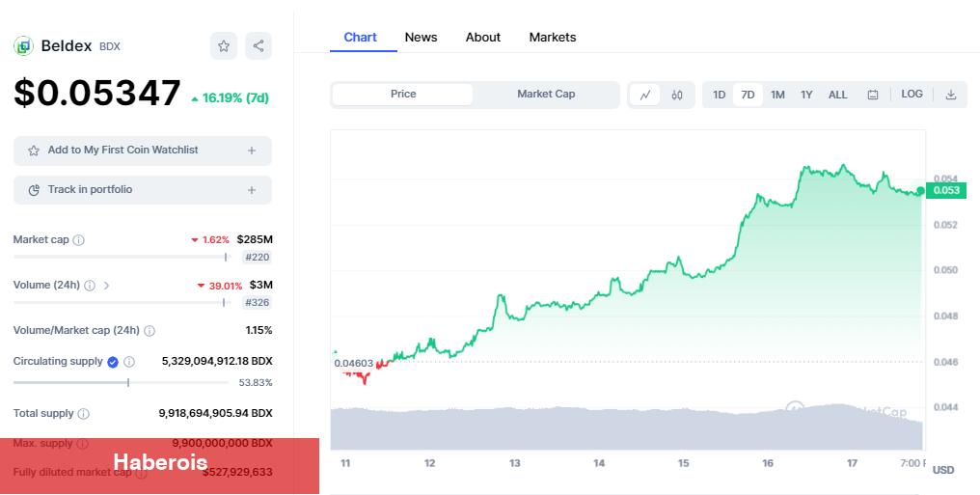Click the current price marker dot on chart

tap(920, 191)
